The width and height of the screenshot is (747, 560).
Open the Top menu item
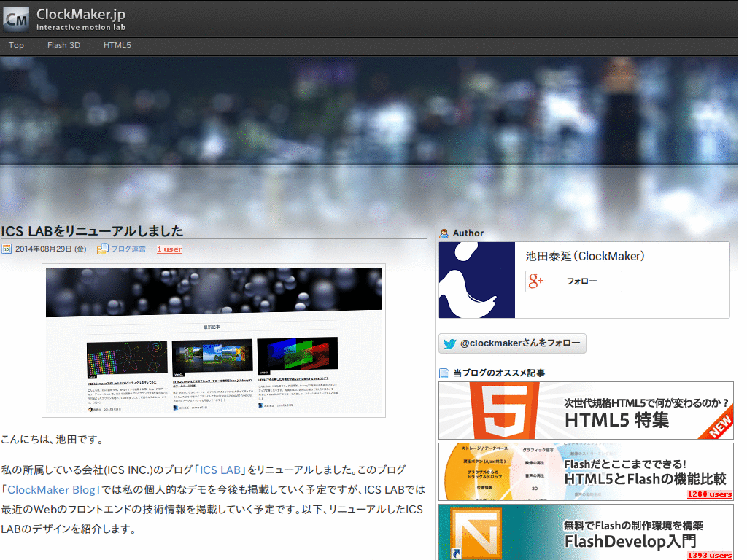tap(16, 45)
